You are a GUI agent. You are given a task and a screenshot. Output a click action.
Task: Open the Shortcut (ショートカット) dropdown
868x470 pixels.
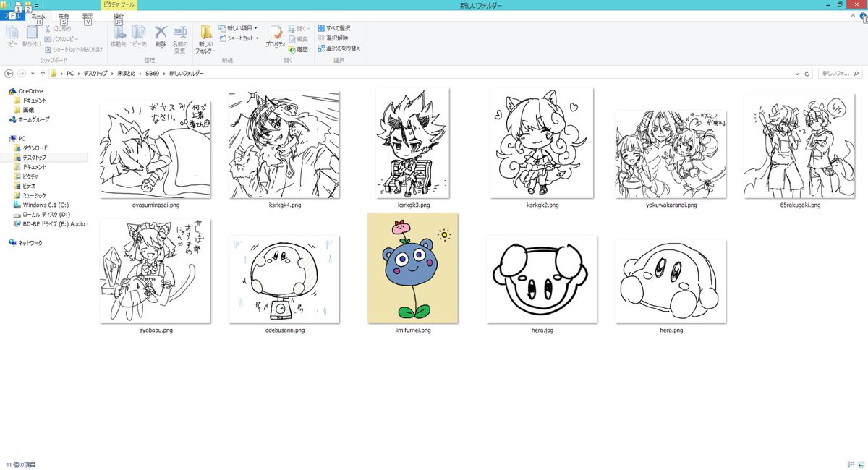point(238,38)
